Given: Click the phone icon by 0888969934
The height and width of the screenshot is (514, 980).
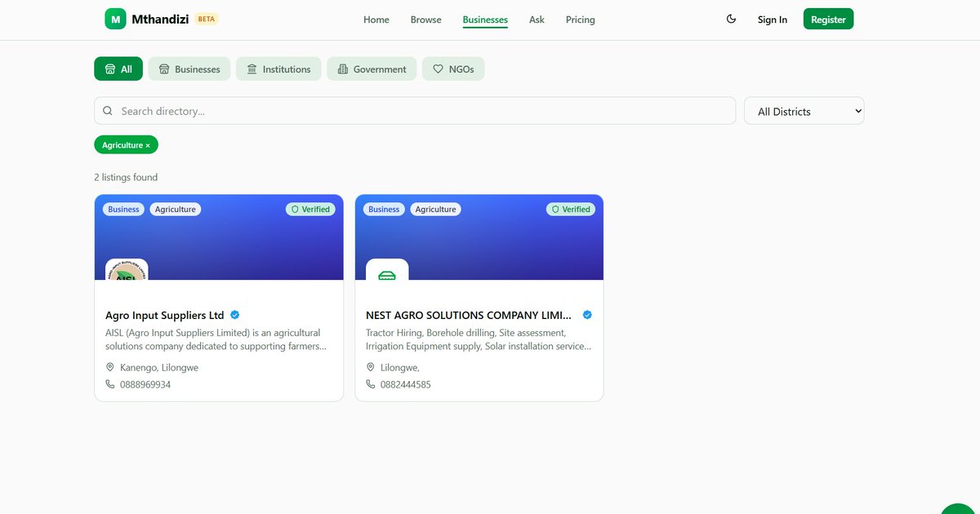Looking at the screenshot, I should pos(110,384).
